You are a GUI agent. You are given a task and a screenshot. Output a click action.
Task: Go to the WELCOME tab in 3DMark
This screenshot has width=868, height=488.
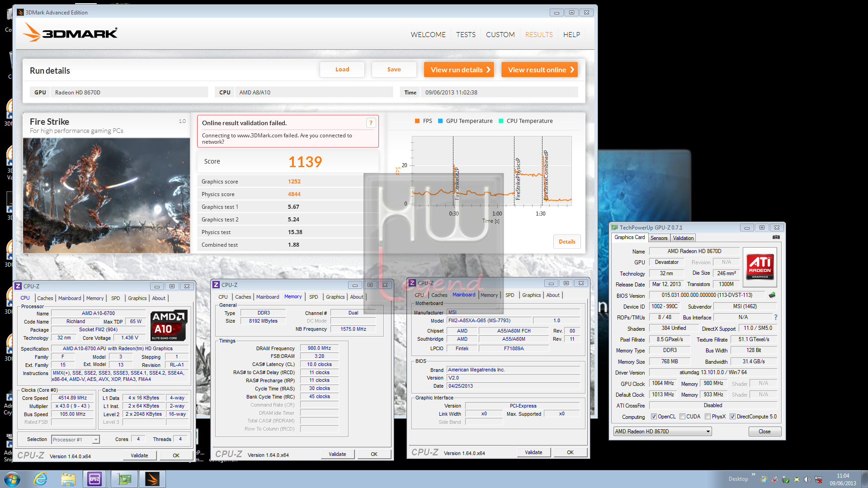click(428, 34)
